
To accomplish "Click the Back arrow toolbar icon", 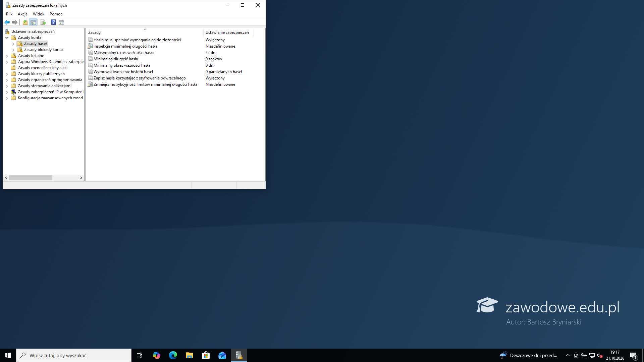I will click(x=7, y=22).
